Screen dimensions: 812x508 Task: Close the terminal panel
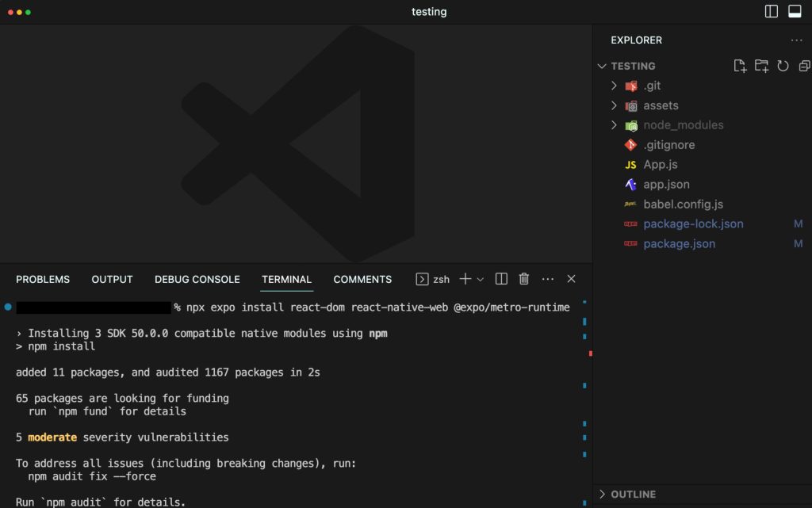pos(571,279)
